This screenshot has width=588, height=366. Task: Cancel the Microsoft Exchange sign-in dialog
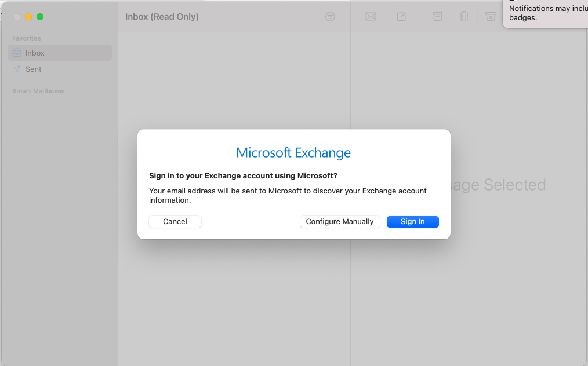tap(175, 221)
